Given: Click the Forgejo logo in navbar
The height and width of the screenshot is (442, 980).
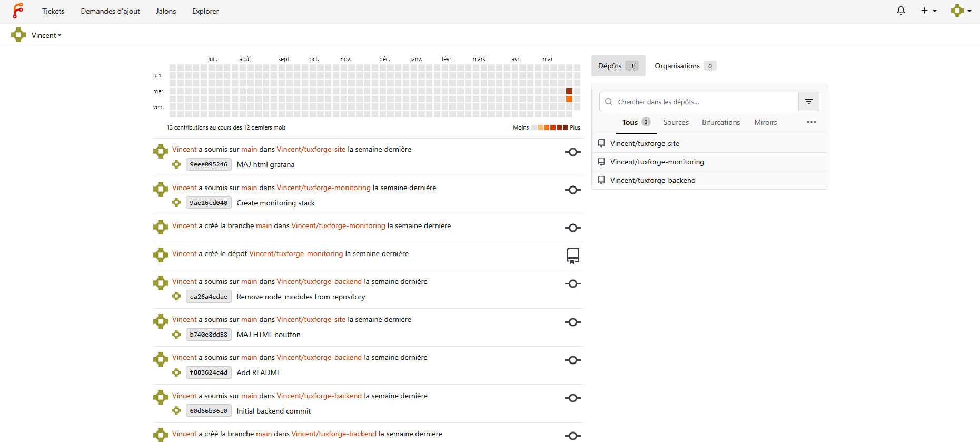Looking at the screenshot, I should (x=18, y=11).
